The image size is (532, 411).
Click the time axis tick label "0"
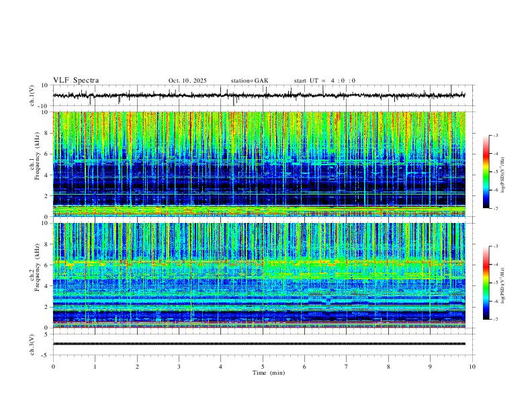click(53, 367)
